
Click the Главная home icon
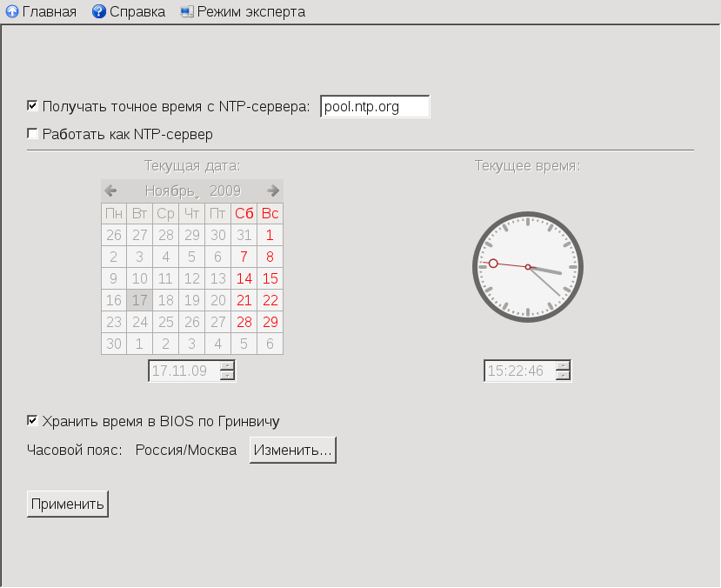[x=12, y=12]
